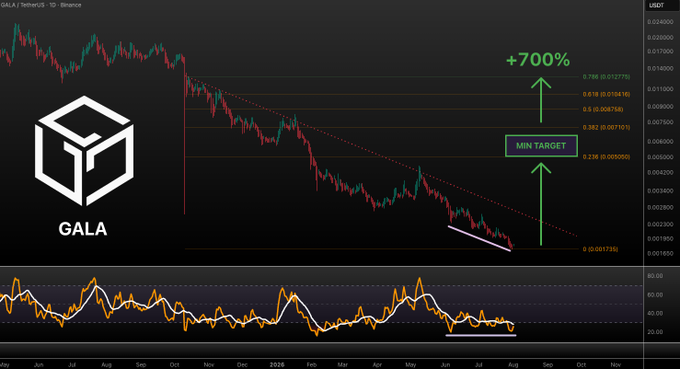Image resolution: width=680 pixels, height=369 pixels.
Task: Select the 0.5 (0.008758) Fibonacci label
Action: (x=602, y=109)
